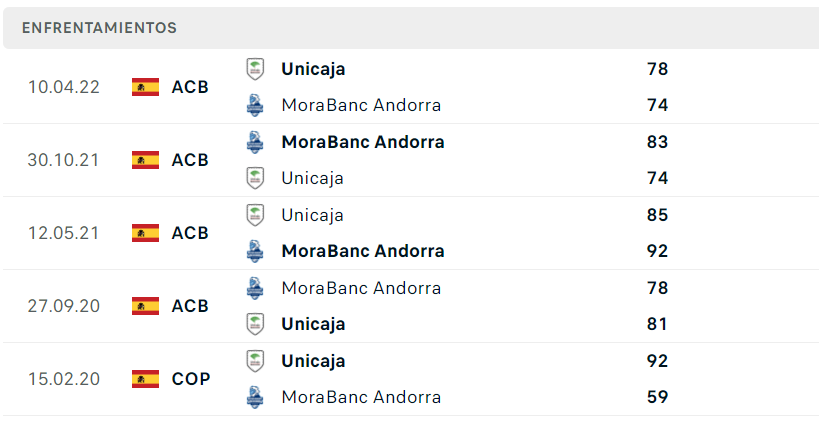
Task: Click MoraBanc Andorra logo in the 10.04.22 match
Action: (256, 105)
